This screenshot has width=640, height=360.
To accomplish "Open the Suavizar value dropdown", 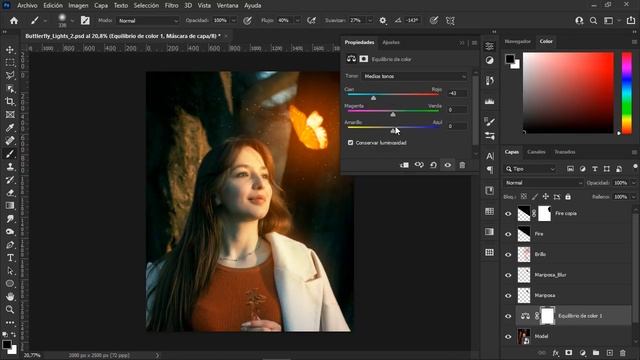I will click(369, 20).
